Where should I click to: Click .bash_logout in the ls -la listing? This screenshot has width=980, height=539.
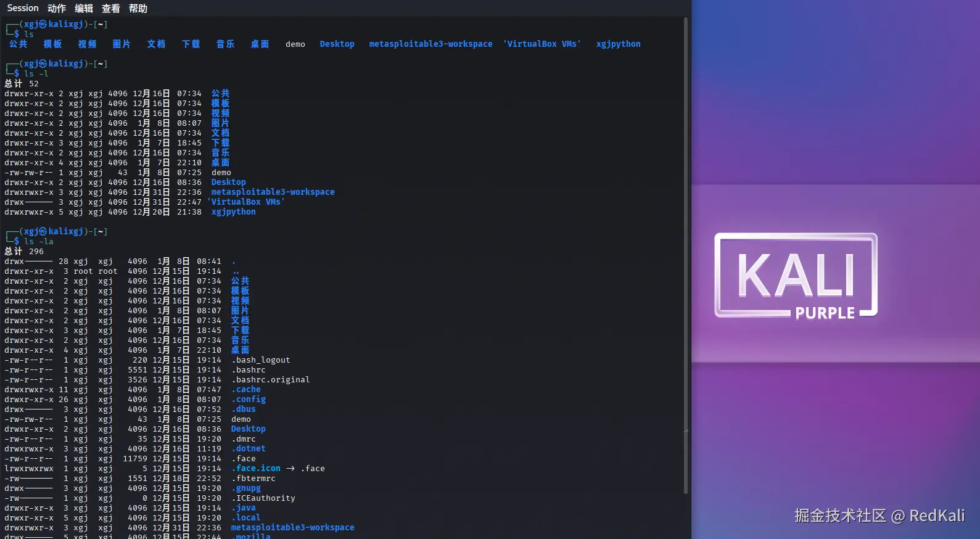(x=261, y=360)
